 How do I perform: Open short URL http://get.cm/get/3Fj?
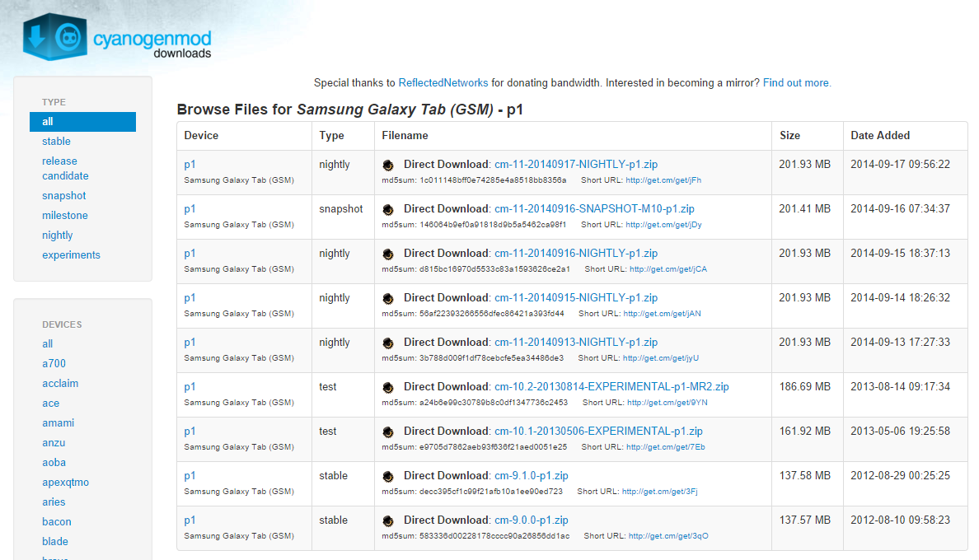[x=660, y=492]
